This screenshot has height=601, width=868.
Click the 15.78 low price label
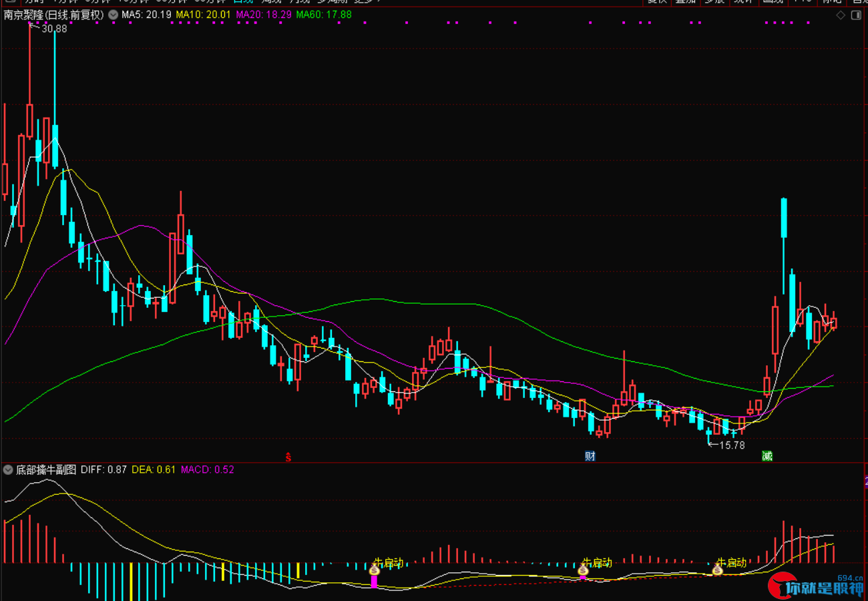(x=732, y=445)
